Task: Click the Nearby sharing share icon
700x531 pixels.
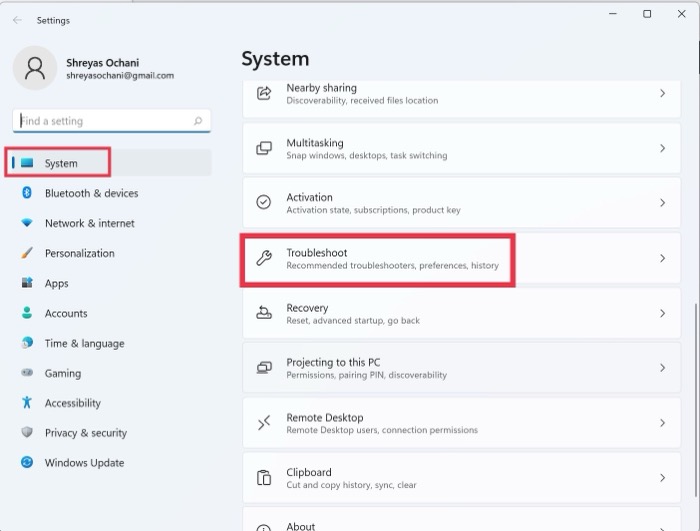Action: 264,93
